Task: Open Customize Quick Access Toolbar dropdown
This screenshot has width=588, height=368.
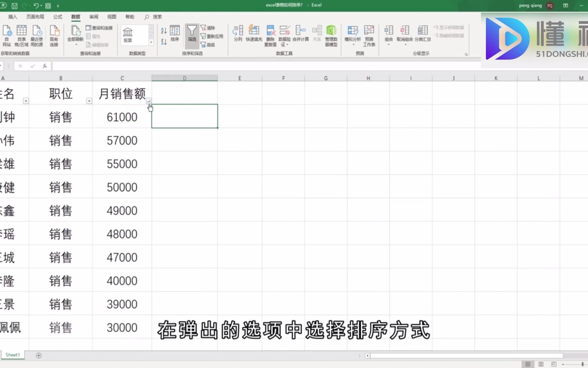Action: tap(58, 6)
